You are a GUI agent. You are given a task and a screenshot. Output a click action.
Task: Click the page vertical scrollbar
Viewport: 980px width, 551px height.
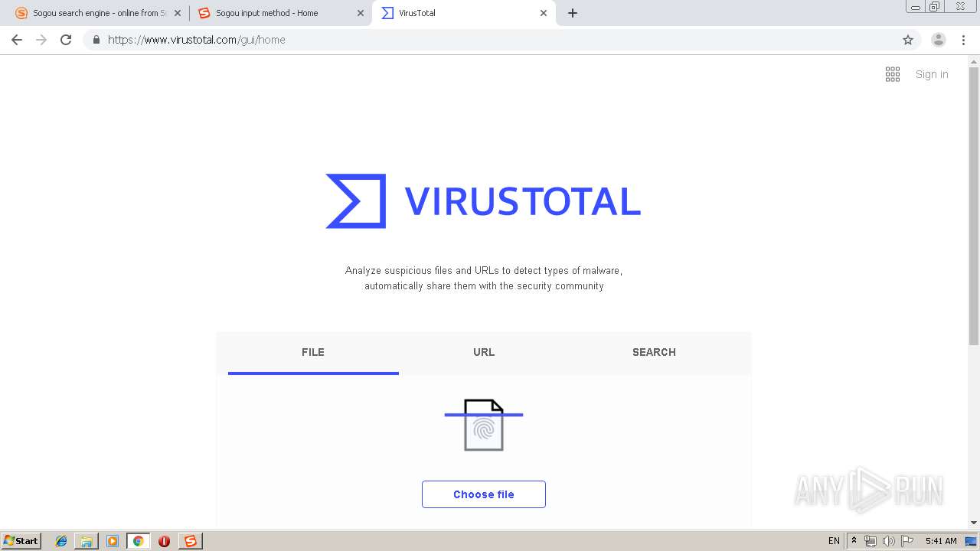[974, 207]
